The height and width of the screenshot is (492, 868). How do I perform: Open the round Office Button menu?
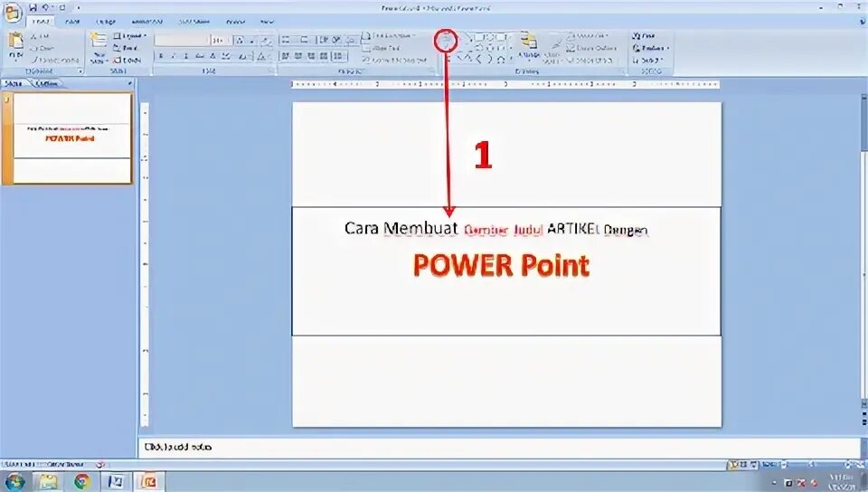click(x=11, y=13)
